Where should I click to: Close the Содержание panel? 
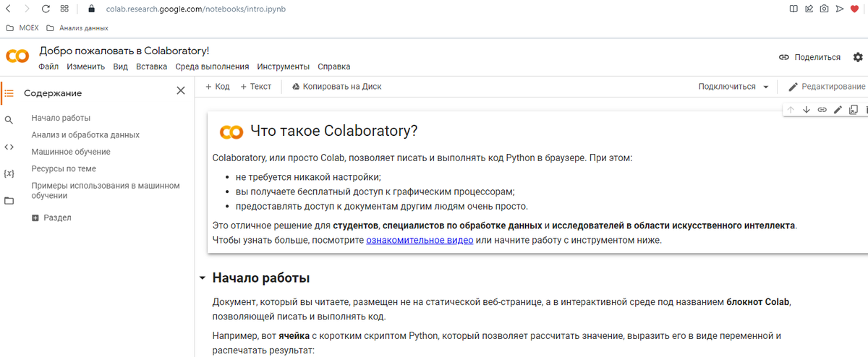pyautogui.click(x=181, y=90)
